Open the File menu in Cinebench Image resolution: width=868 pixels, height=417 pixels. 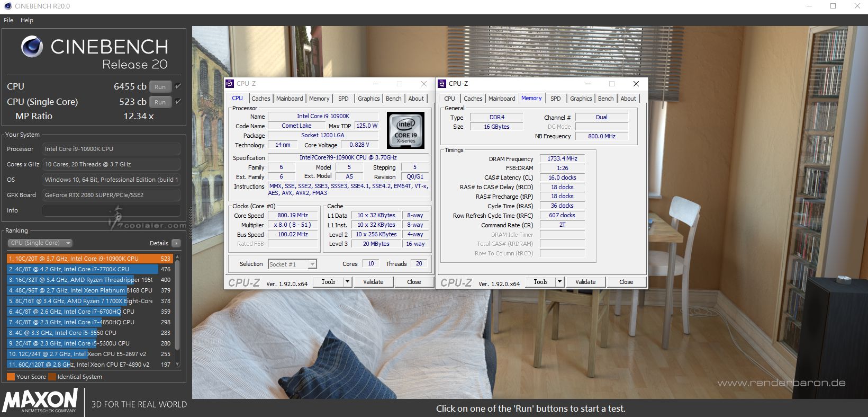pyautogui.click(x=8, y=20)
